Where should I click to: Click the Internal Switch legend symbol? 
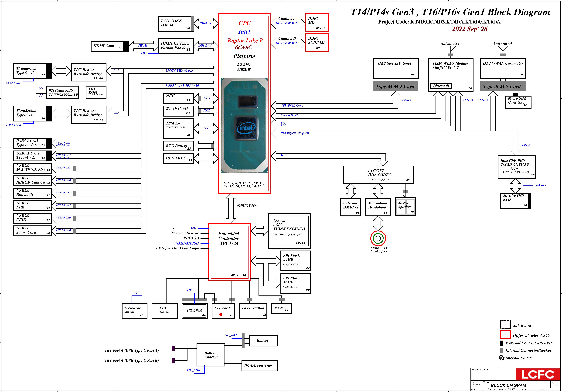502,358
